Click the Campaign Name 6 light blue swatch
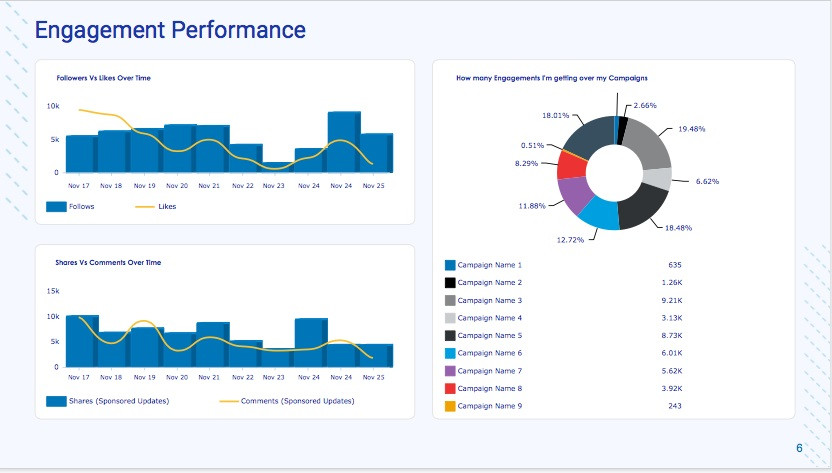 coord(450,353)
